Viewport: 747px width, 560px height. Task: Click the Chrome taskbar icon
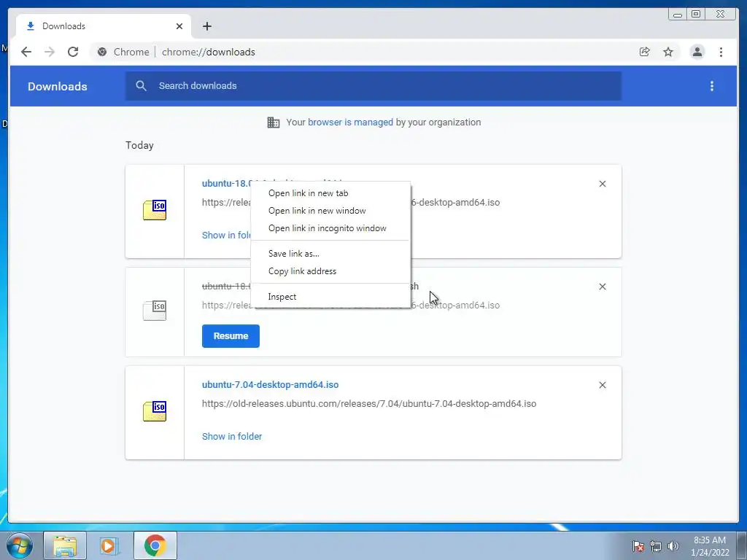pos(155,545)
